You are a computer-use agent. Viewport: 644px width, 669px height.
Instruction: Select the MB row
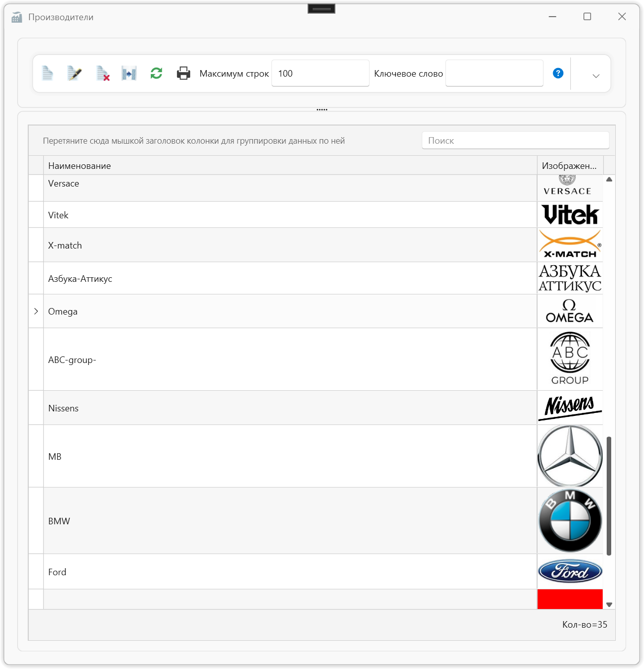(290, 456)
